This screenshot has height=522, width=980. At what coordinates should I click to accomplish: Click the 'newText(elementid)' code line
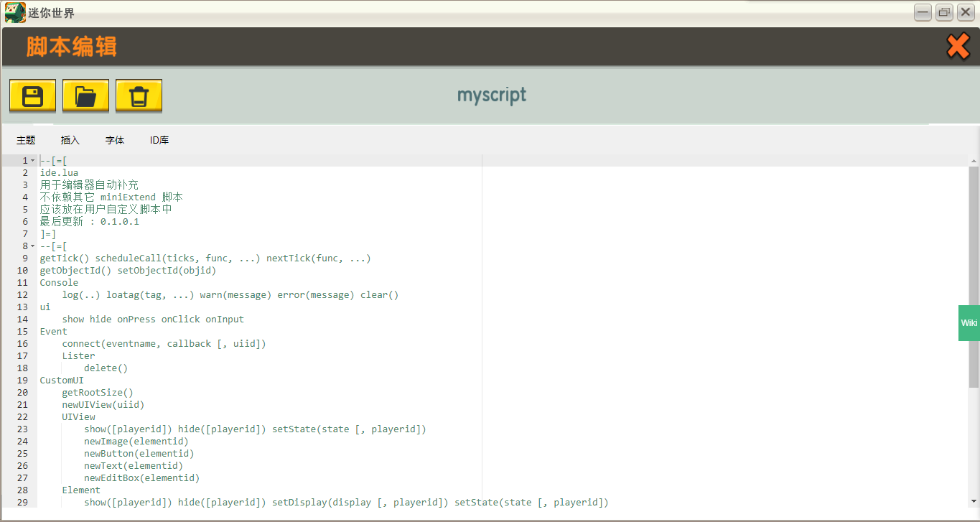pos(134,466)
